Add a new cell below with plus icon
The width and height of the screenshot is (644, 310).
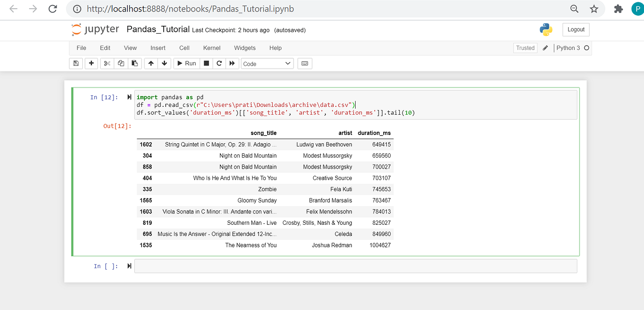pyautogui.click(x=91, y=63)
